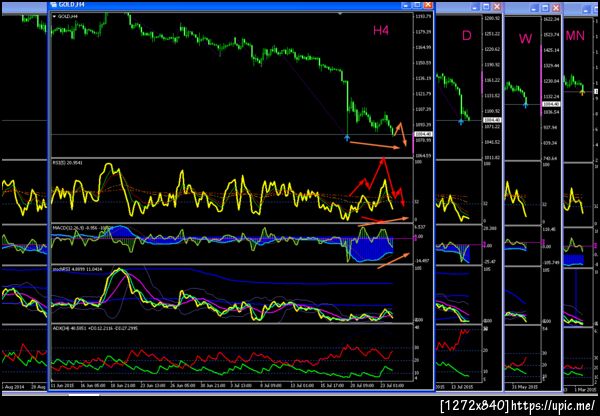Maximize the GOLD,H4 chart window

point(417,5)
